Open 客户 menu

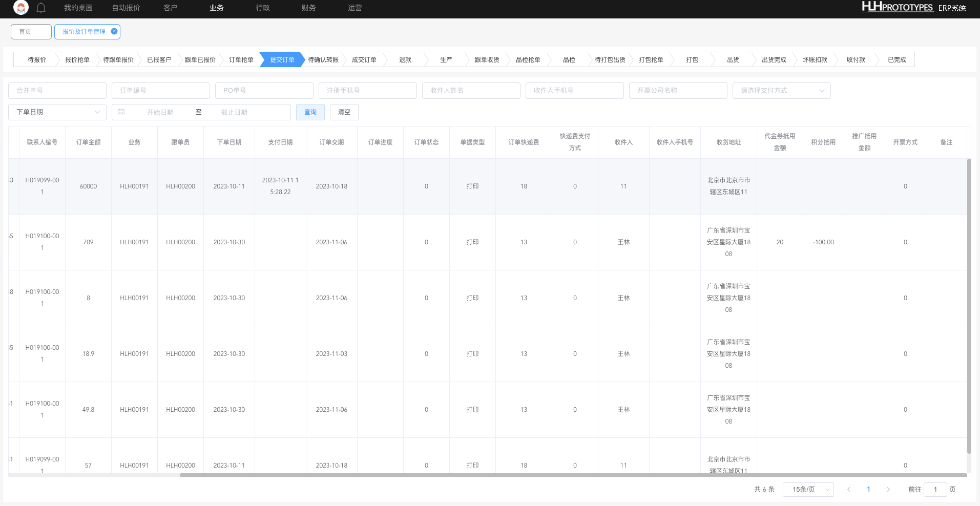(x=170, y=8)
